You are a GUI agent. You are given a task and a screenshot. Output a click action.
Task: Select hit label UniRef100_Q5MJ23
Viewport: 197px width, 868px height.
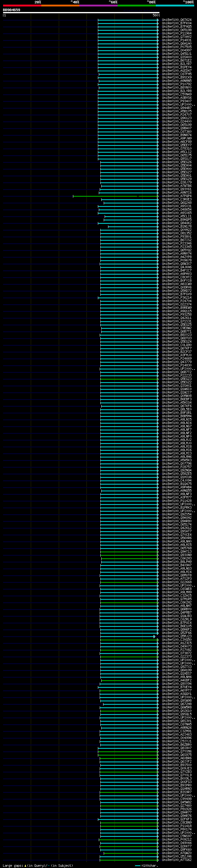[x=177, y=636]
